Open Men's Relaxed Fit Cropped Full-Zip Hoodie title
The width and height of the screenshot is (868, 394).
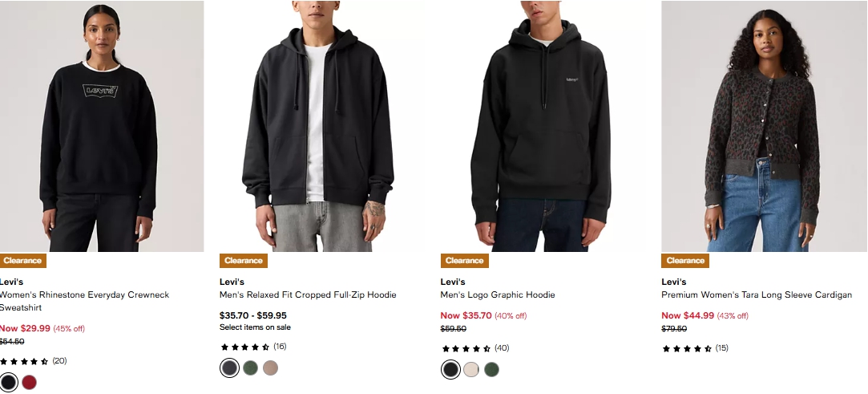click(x=308, y=294)
